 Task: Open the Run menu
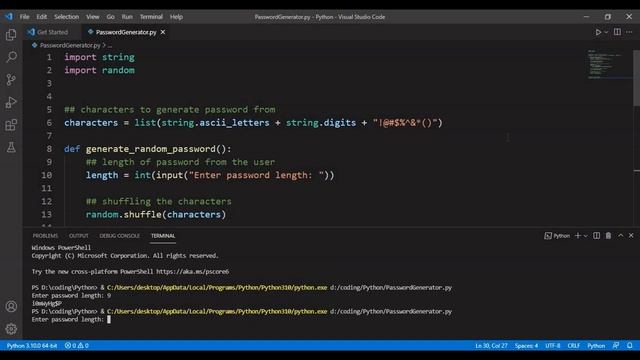(127, 17)
